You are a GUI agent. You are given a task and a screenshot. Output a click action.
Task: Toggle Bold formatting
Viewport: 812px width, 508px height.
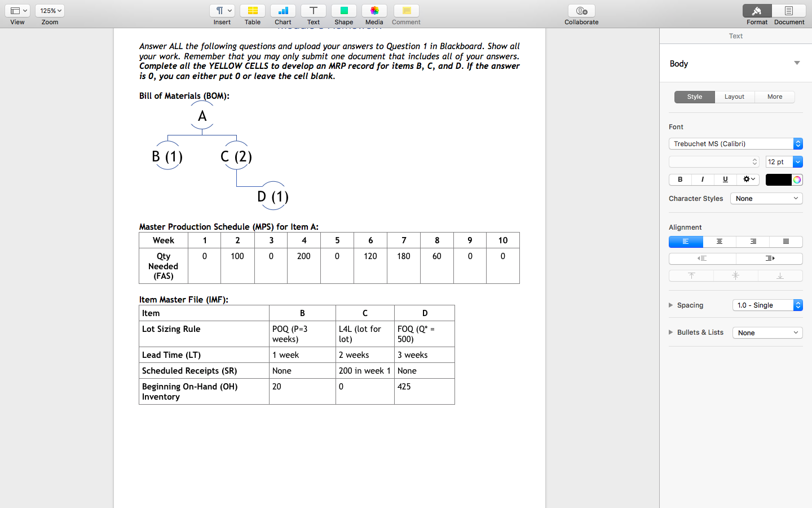680,179
